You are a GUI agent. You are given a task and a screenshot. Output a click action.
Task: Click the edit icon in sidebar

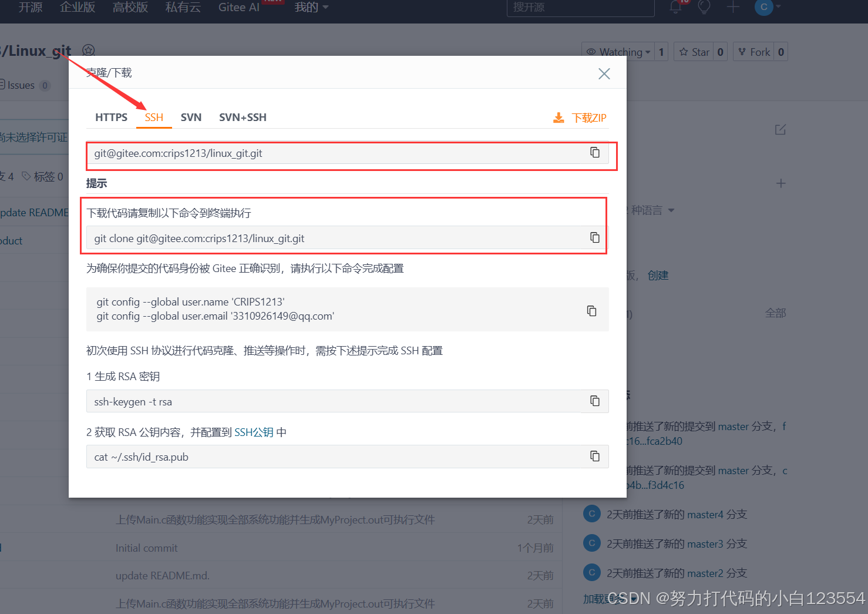(x=780, y=129)
